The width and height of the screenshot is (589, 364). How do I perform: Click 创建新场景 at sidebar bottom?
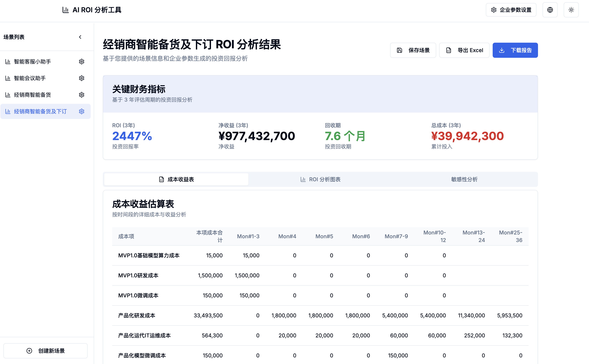pos(46,351)
